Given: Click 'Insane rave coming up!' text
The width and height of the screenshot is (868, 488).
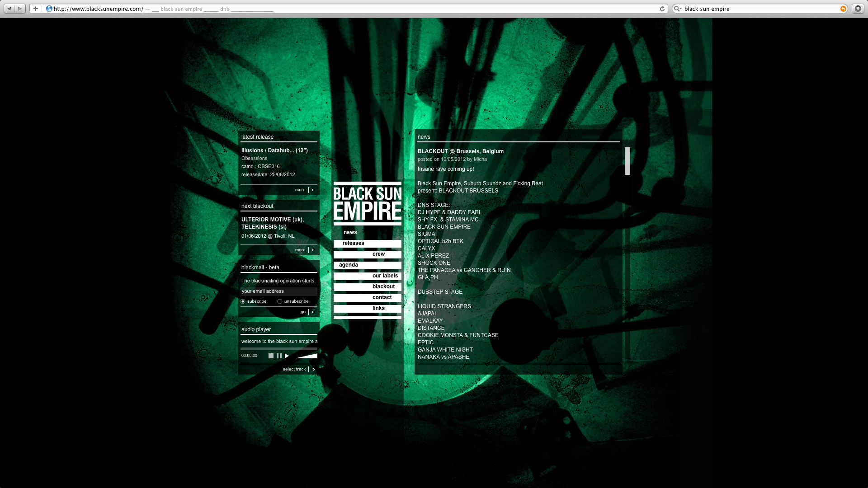Looking at the screenshot, I should (446, 169).
